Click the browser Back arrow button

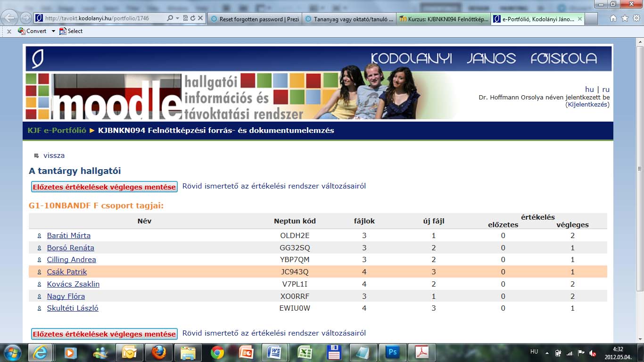coord(9,18)
